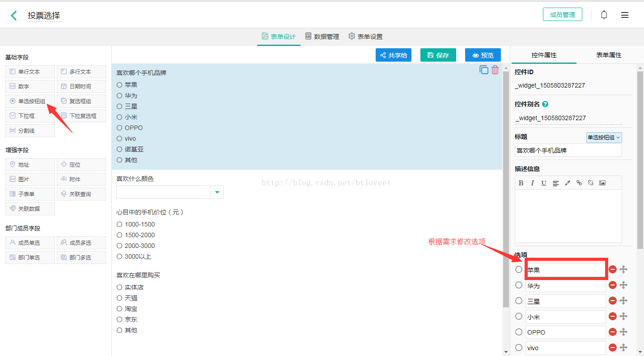The image size is (644, 356).
Task: Select 天猫 as purchase place
Action: [119, 298]
